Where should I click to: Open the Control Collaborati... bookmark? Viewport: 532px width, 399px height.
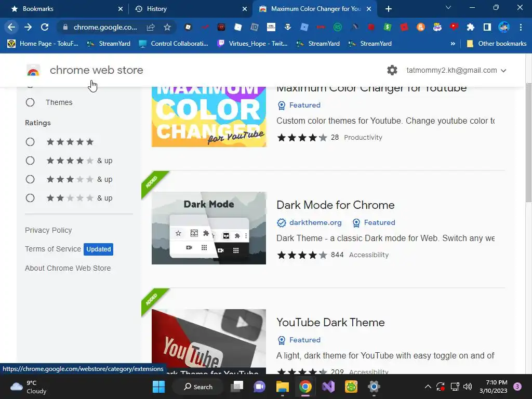(174, 44)
